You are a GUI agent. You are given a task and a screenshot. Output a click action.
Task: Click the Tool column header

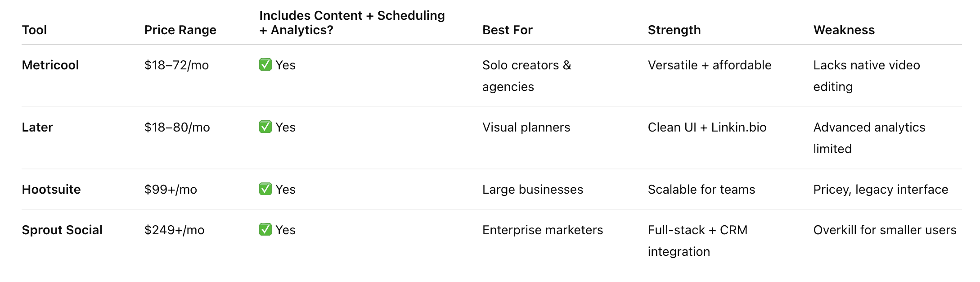tap(34, 30)
